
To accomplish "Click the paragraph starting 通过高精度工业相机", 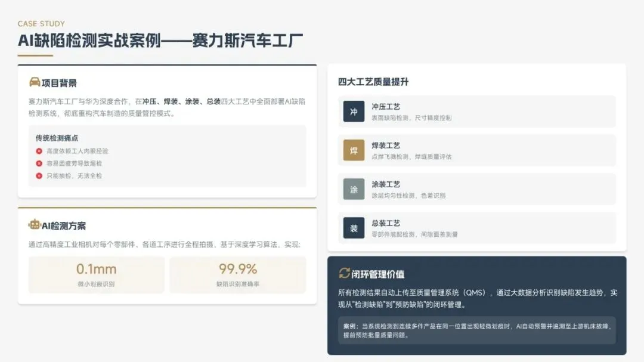I will (x=165, y=245).
